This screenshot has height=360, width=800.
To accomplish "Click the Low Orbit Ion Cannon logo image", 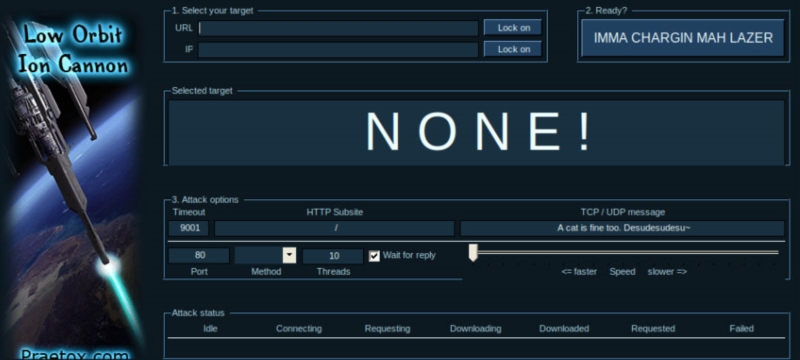I will click(73, 180).
